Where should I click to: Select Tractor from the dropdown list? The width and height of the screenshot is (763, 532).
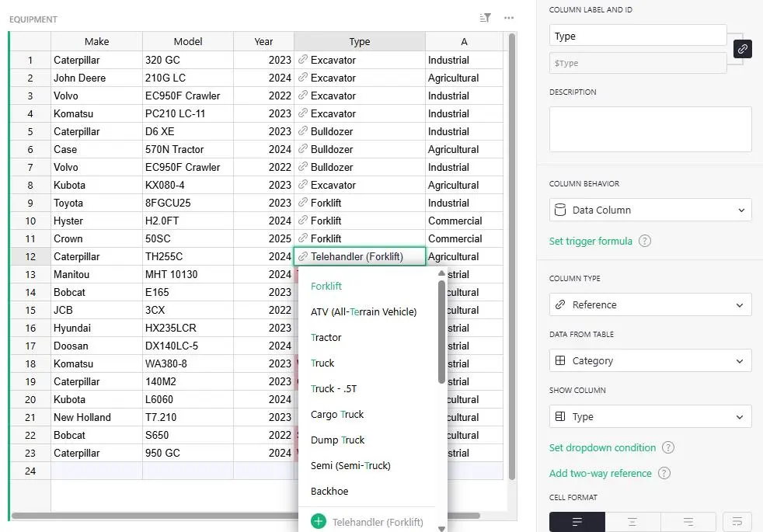click(368, 338)
